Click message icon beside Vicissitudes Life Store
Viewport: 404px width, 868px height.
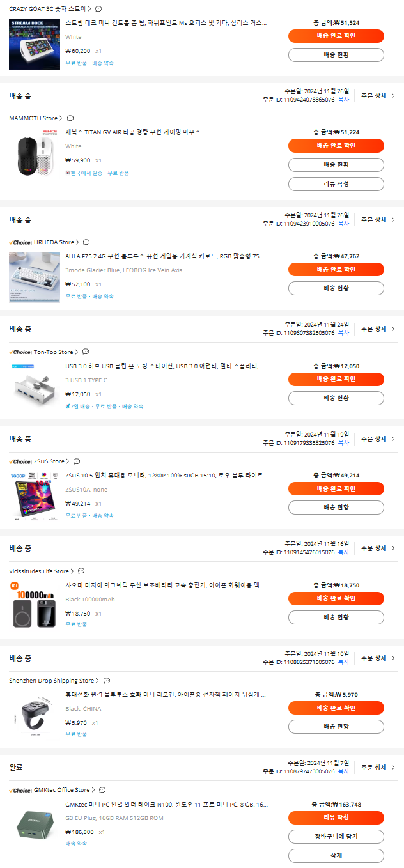(81, 571)
